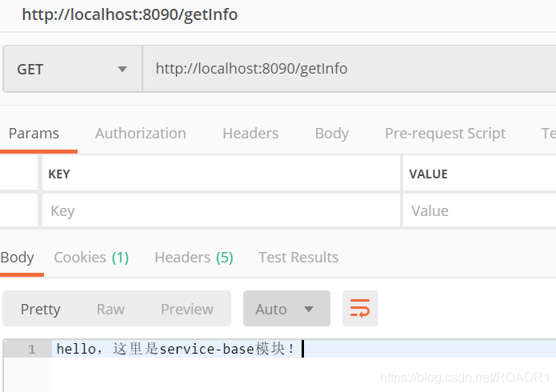556x392 pixels.
Task: Open the Test Results tab
Action: [x=298, y=258]
